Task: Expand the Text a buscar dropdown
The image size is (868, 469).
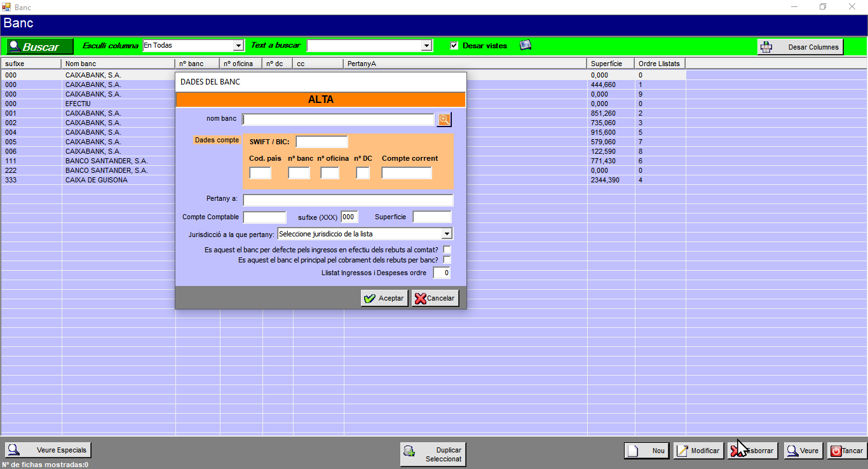Action: pos(427,46)
